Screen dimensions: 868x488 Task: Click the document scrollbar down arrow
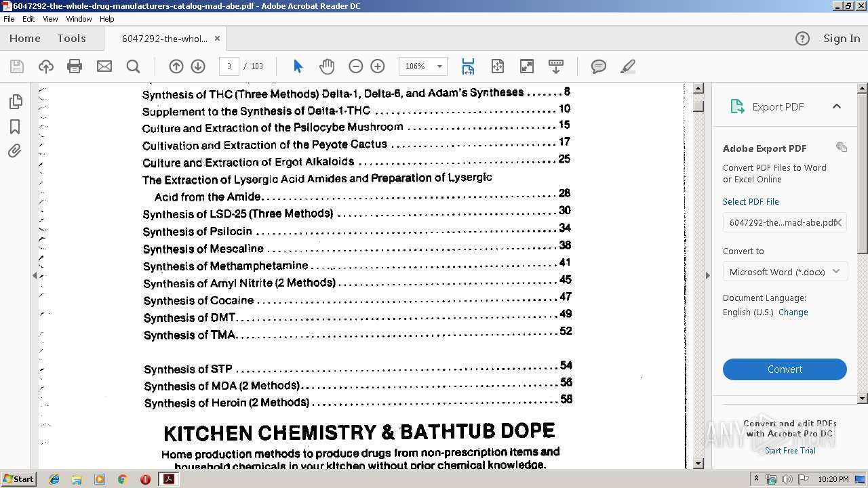point(698,464)
